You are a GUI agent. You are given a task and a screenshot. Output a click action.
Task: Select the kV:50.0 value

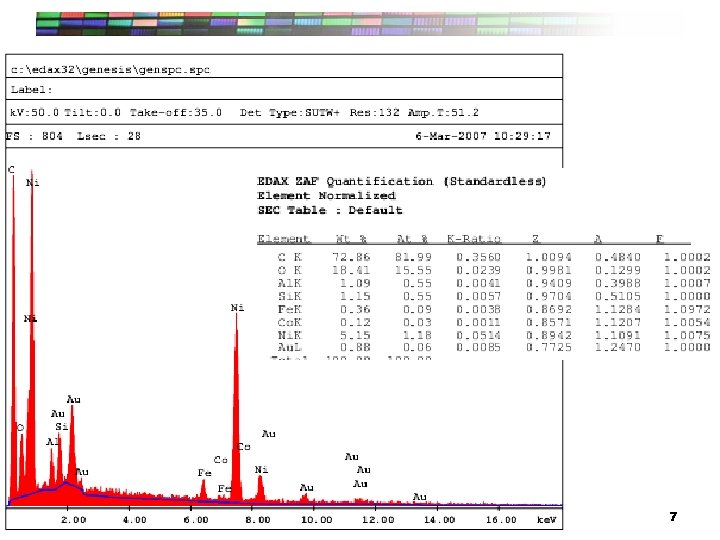click(34, 112)
